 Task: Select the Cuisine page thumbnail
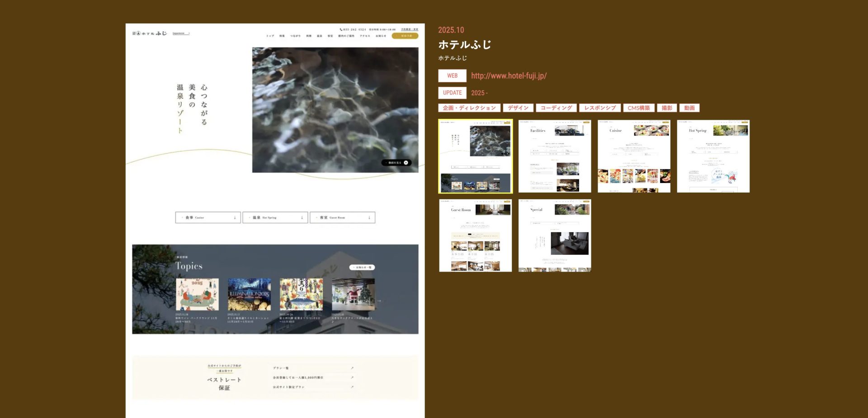(x=634, y=156)
